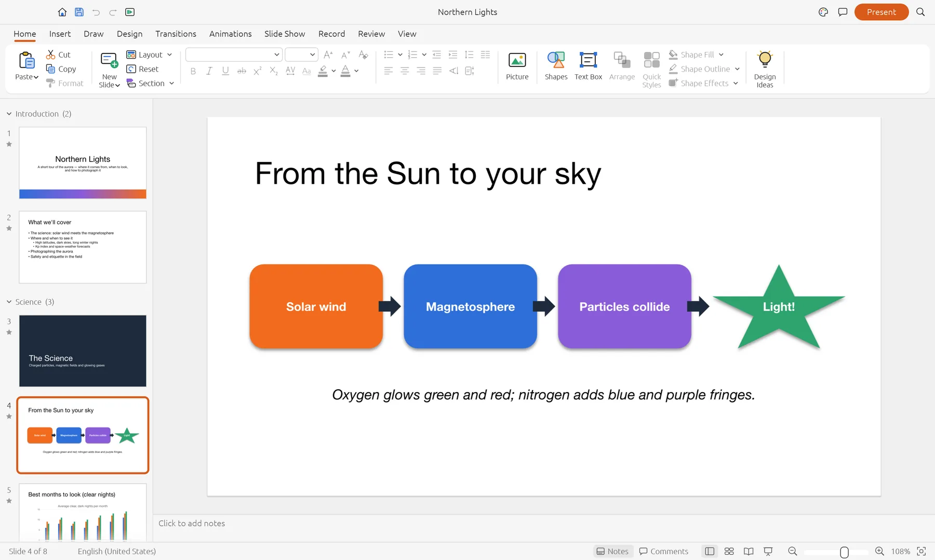Open the Shapes gallery
The width and height of the screenshot is (935, 560).
tap(556, 66)
